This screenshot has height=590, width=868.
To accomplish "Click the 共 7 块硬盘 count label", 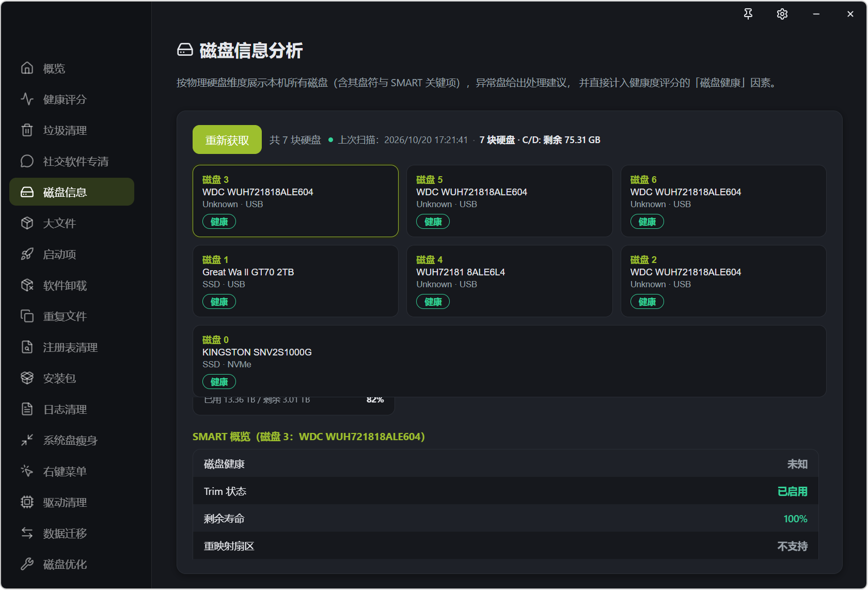I will tap(295, 140).
